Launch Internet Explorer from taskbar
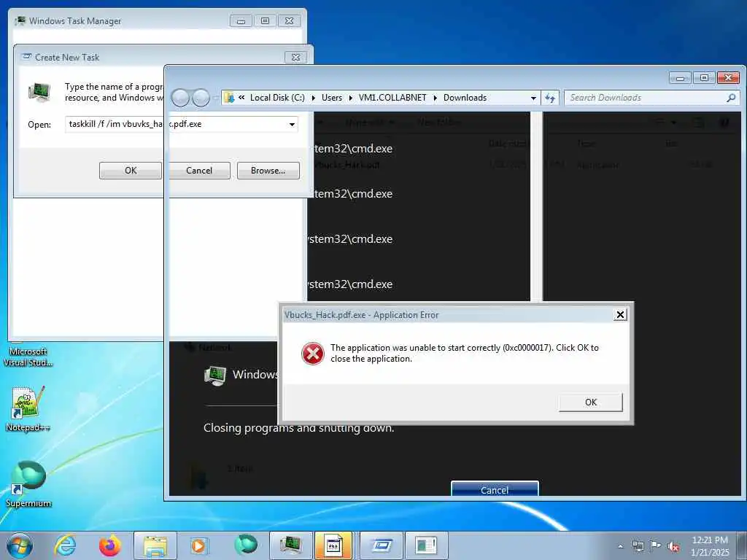This screenshot has width=747, height=560. point(65,545)
